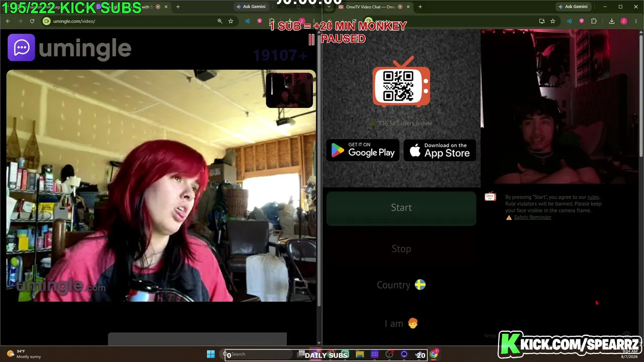644x362 pixels.
Task: Open the Extensions puzzle icon in OmeTV window
Action: point(594,21)
